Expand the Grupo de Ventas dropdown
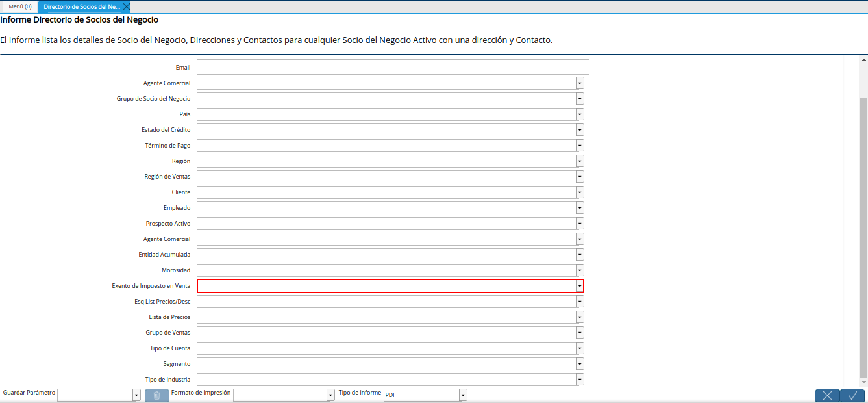 tap(580, 333)
